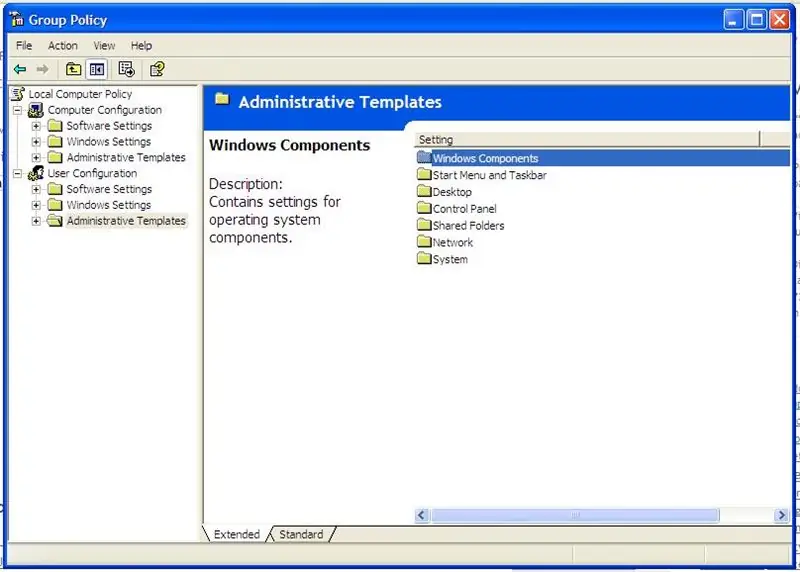This screenshot has height=572, width=800.
Task: Close the Group Policy window
Action: 780,20
